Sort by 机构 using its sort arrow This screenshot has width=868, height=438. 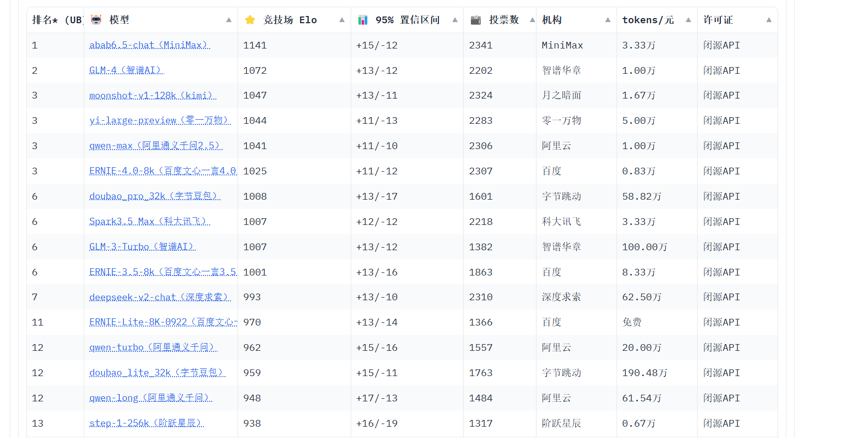(x=608, y=20)
